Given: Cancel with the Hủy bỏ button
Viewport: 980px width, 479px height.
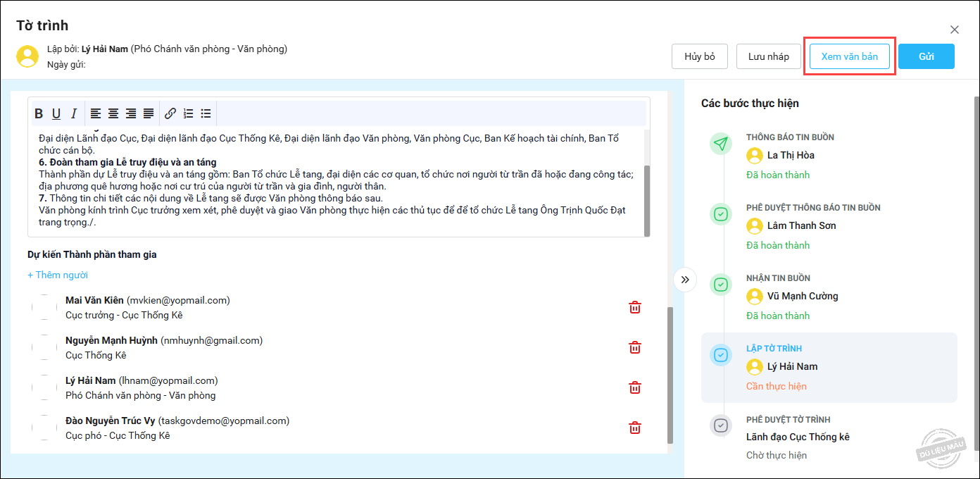Looking at the screenshot, I should pos(699,56).
